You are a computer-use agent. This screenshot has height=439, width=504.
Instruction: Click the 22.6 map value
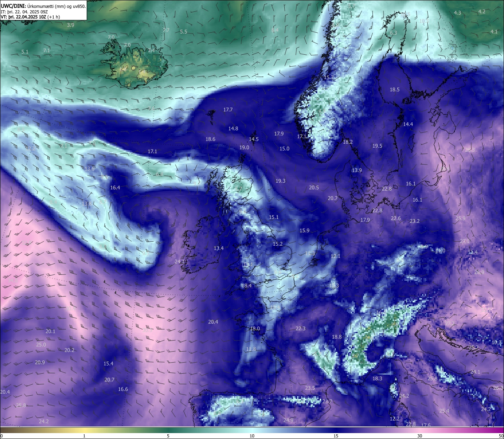point(396,219)
